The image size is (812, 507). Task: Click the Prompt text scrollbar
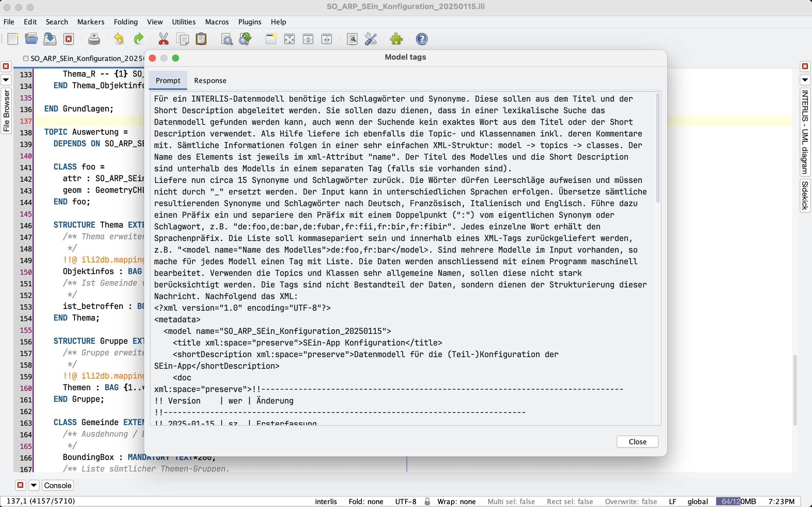point(658,148)
